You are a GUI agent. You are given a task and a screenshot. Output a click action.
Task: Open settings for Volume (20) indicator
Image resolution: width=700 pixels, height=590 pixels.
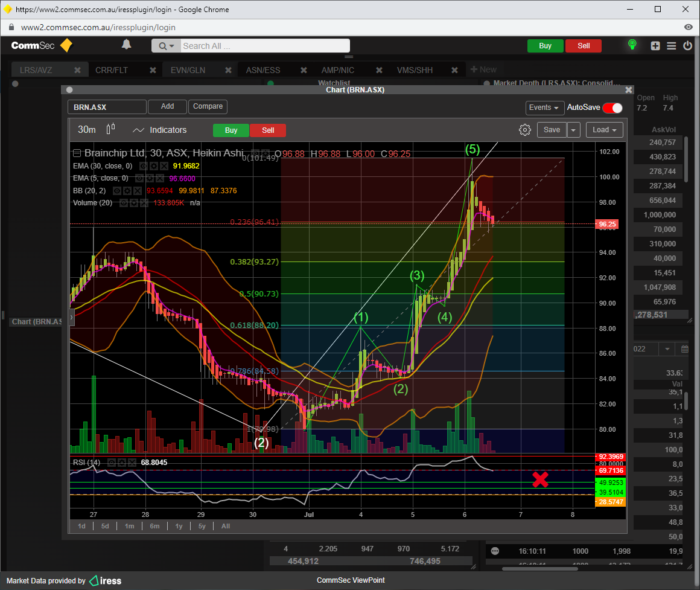point(133,203)
